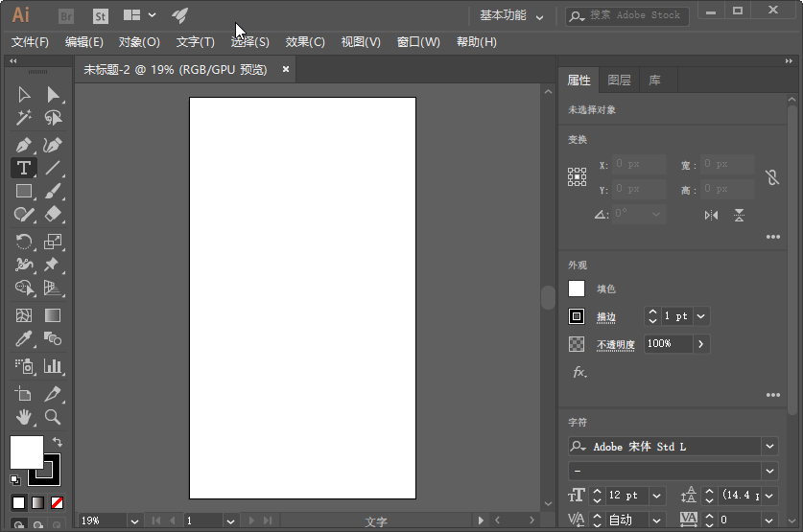The height and width of the screenshot is (532, 803).
Task: Select the Eyedropper tool
Action: click(x=24, y=338)
